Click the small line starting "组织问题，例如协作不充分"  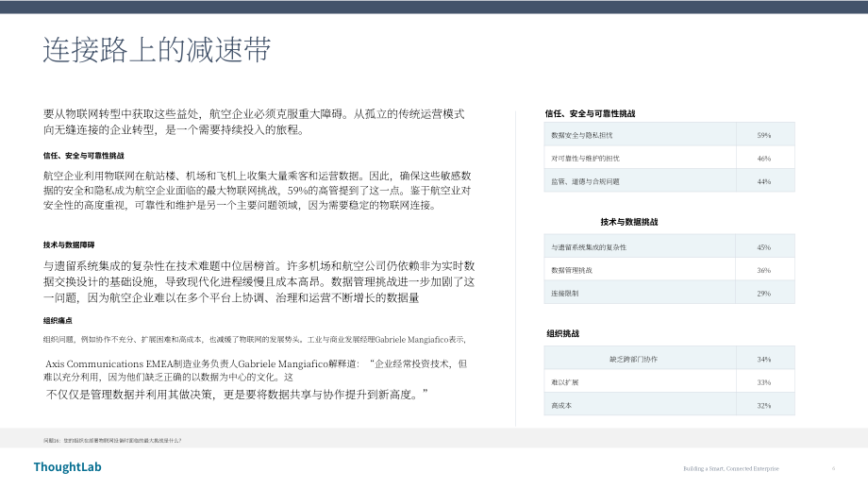[255, 340]
